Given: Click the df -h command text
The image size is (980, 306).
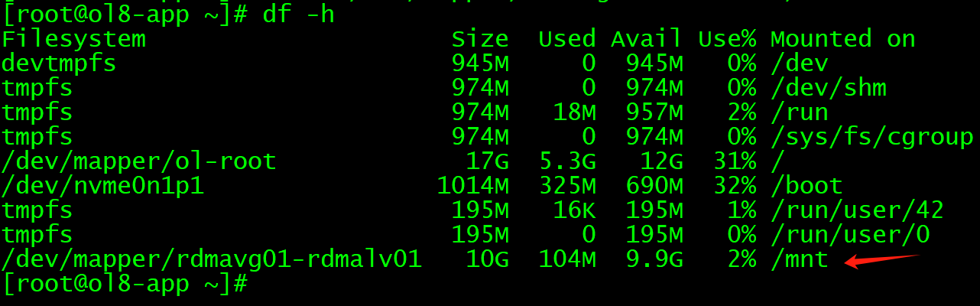Looking at the screenshot, I should coord(298,15).
